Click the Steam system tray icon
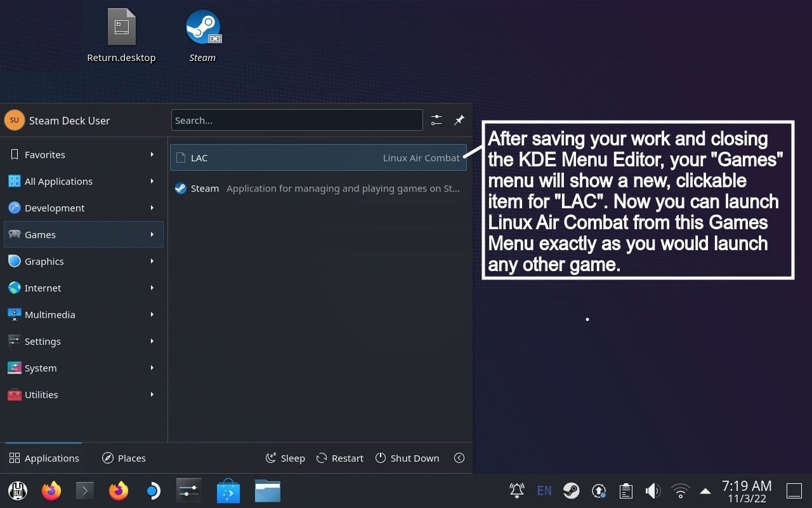 point(571,490)
